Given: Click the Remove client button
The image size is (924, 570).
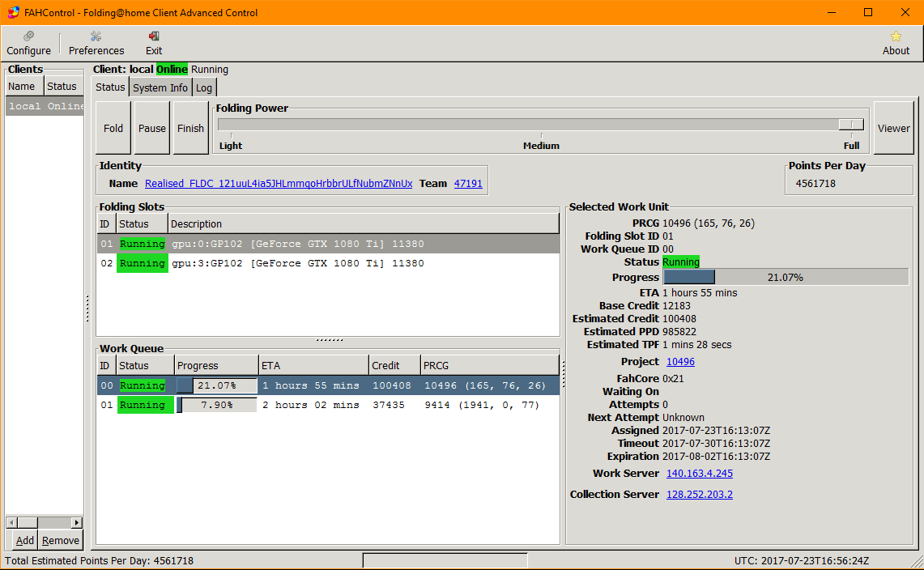Looking at the screenshot, I should pos(60,541).
